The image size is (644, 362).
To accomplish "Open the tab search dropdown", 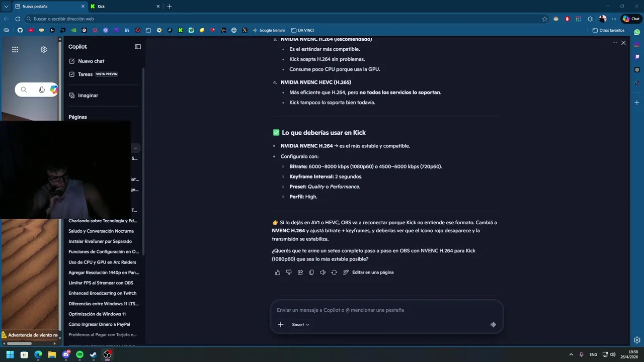I will 6,7.
